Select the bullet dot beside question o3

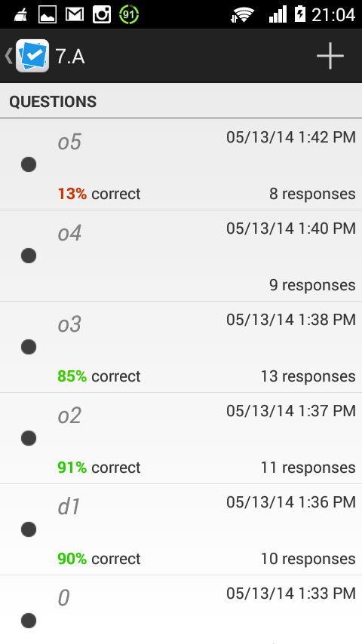click(x=29, y=347)
